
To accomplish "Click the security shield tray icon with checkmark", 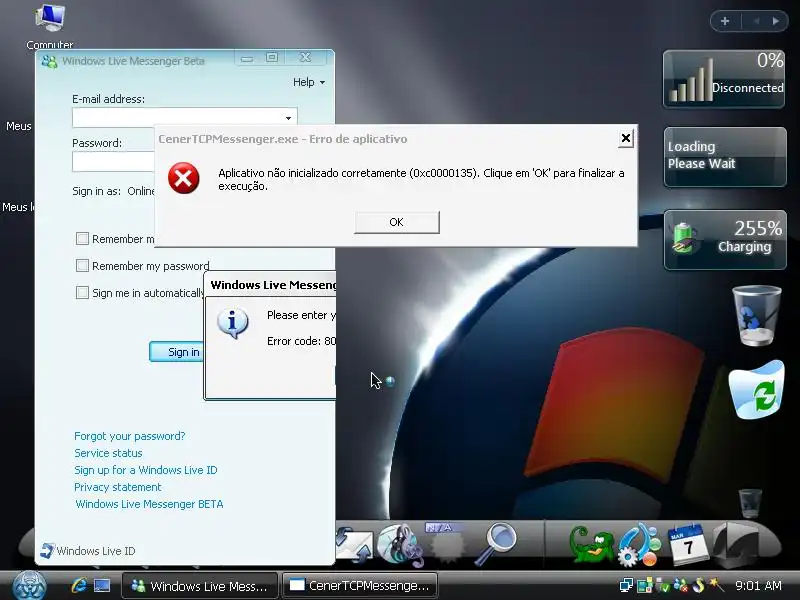I will [x=662, y=585].
